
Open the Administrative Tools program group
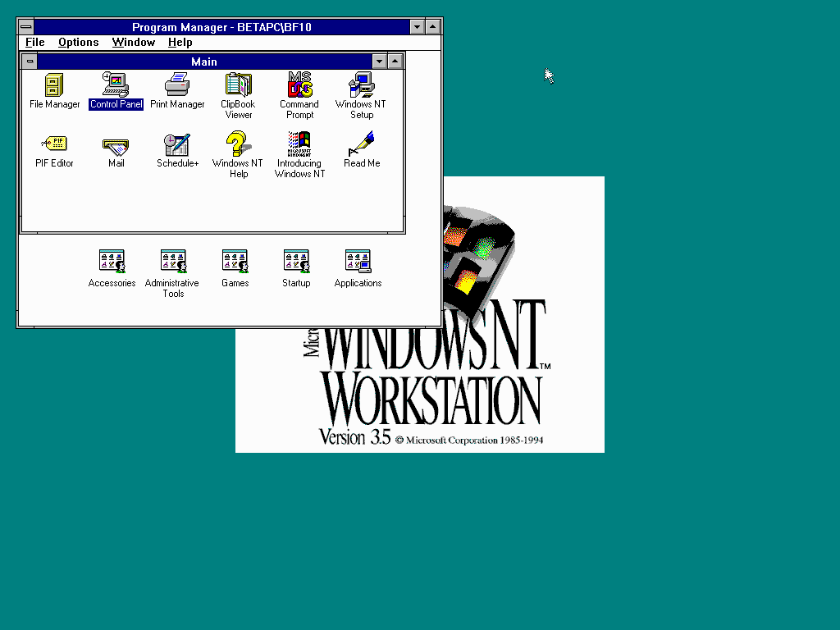coord(172,262)
